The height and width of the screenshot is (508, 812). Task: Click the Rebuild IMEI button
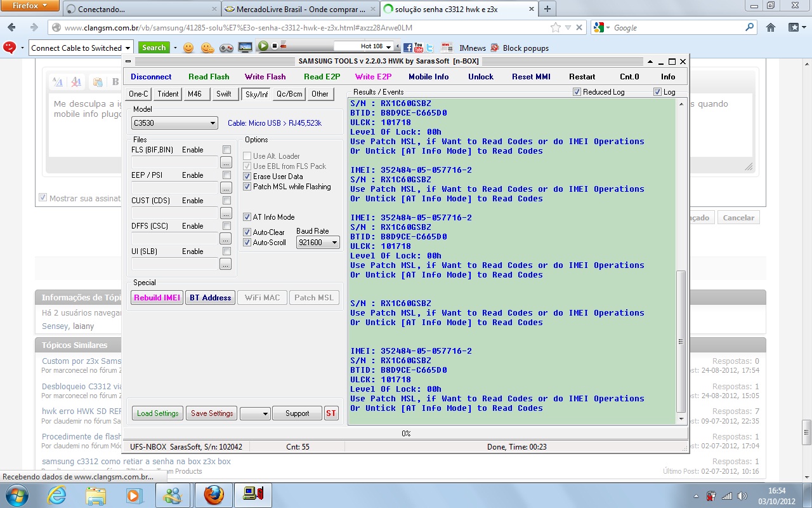point(157,298)
